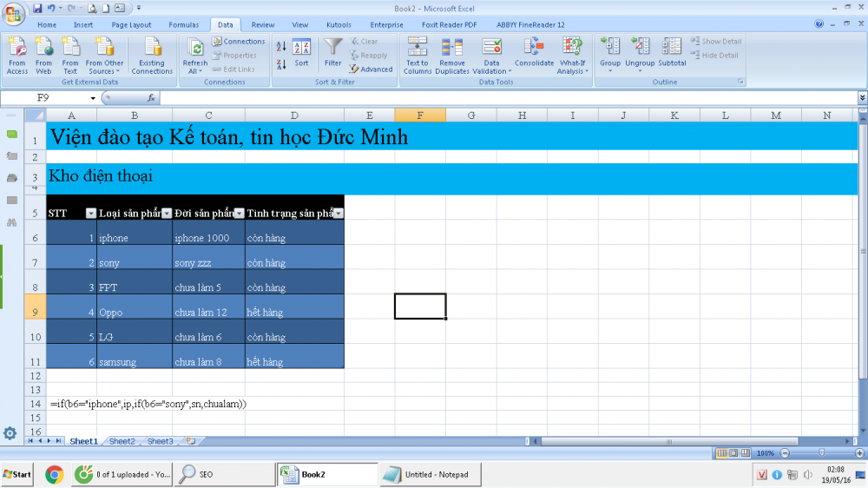Switch to Sheet3 worksheet tab

click(x=160, y=441)
